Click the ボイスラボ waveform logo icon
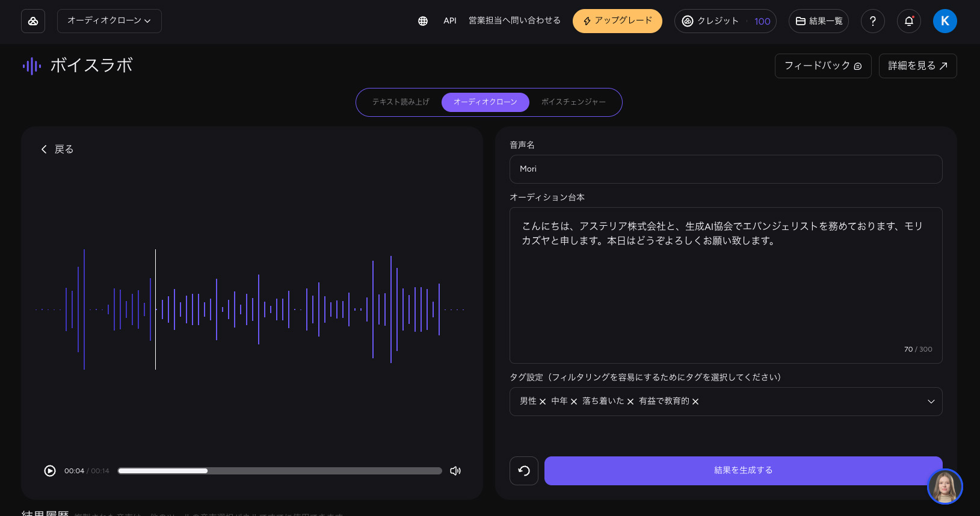Viewport: 980px width, 516px height. (32, 66)
